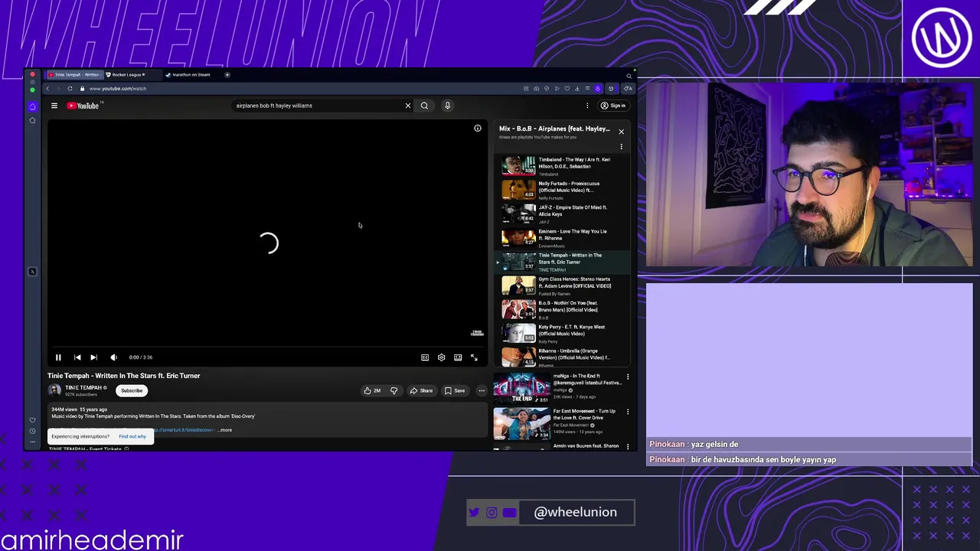Share this video
Viewport: 980px width, 551px height.
click(x=421, y=390)
